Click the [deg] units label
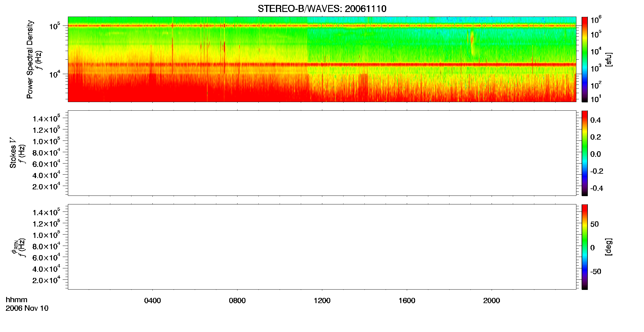Viewport: 644px width, 332px height. [x=609, y=247]
